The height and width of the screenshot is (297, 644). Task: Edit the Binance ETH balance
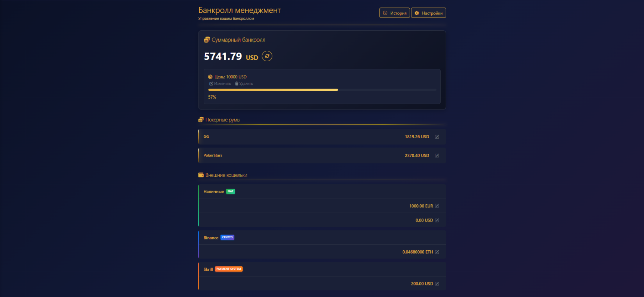click(437, 252)
